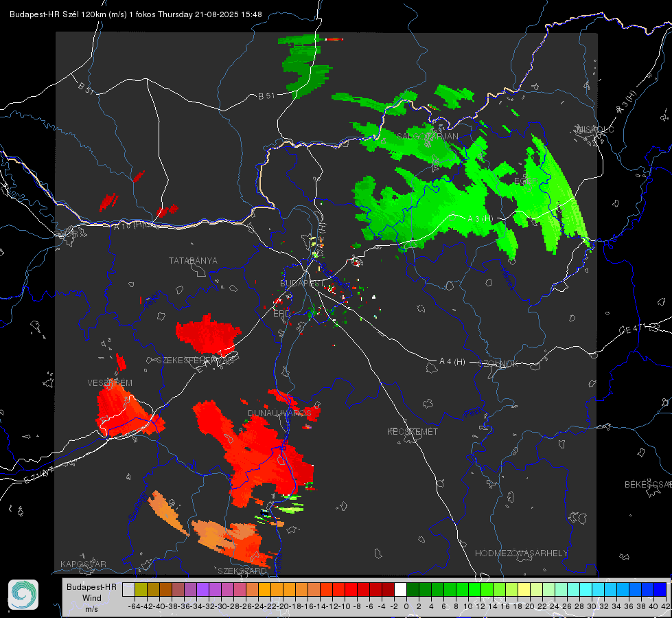
Task: Click the SALGÓTARJÁN city label
Action: (x=427, y=137)
